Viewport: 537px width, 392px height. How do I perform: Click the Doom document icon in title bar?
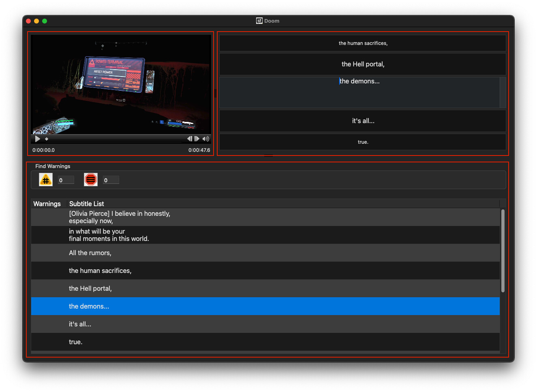point(259,21)
